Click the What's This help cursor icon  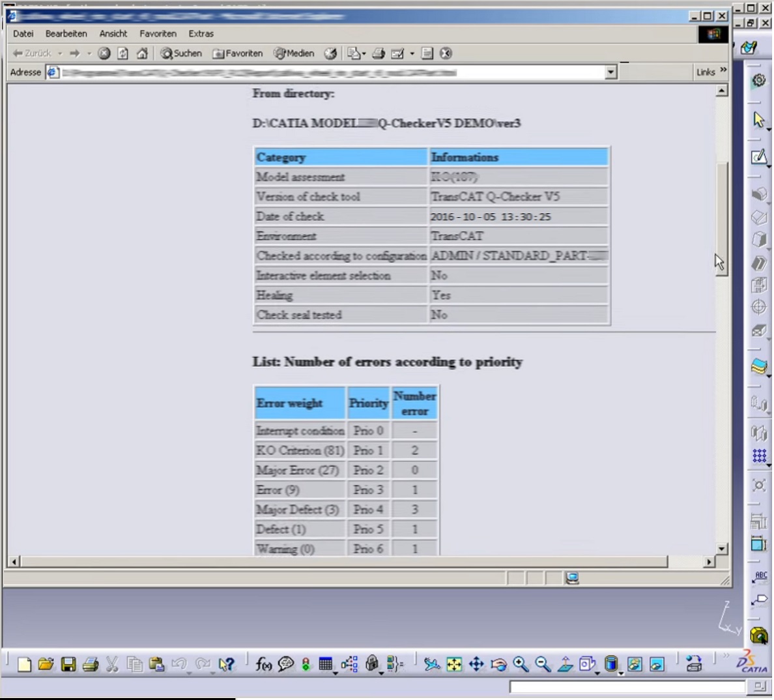(227, 664)
